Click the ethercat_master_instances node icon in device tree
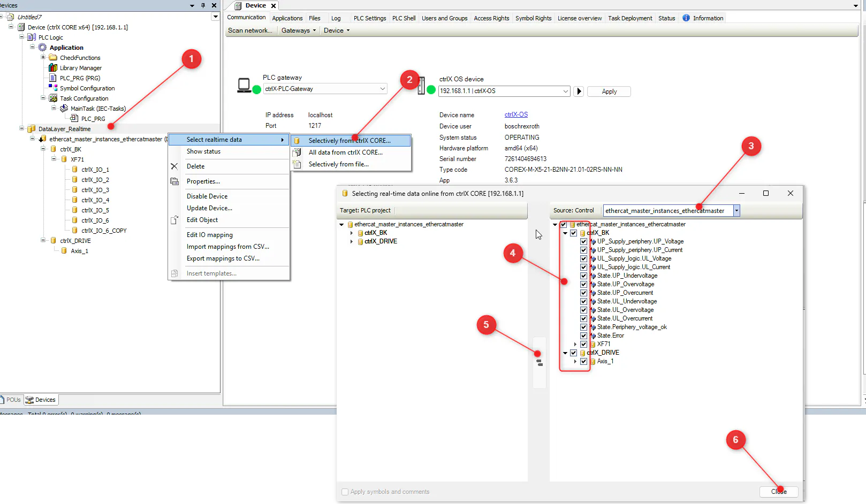This screenshot has width=866, height=504. pyautogui.click(x=42, y=139)
